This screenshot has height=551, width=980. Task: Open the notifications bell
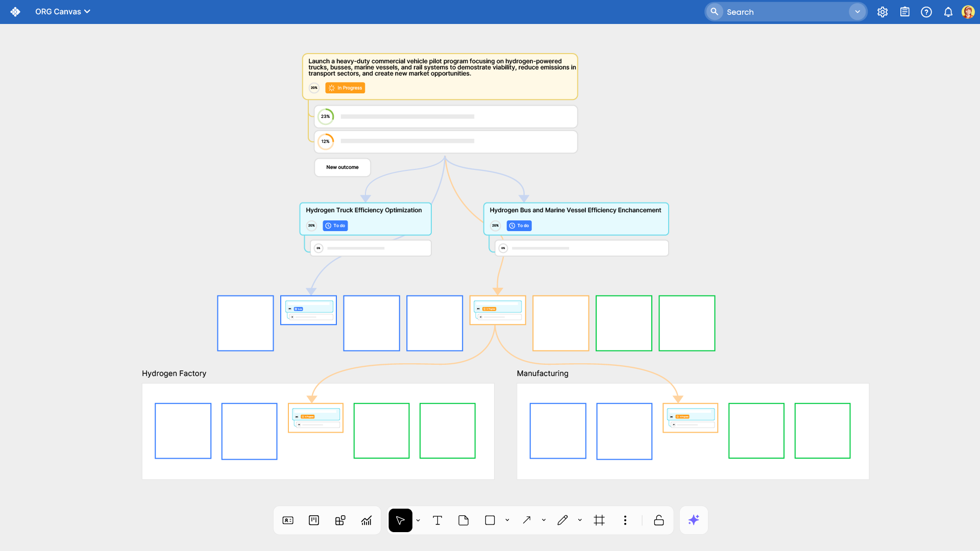tap(948, 12)
